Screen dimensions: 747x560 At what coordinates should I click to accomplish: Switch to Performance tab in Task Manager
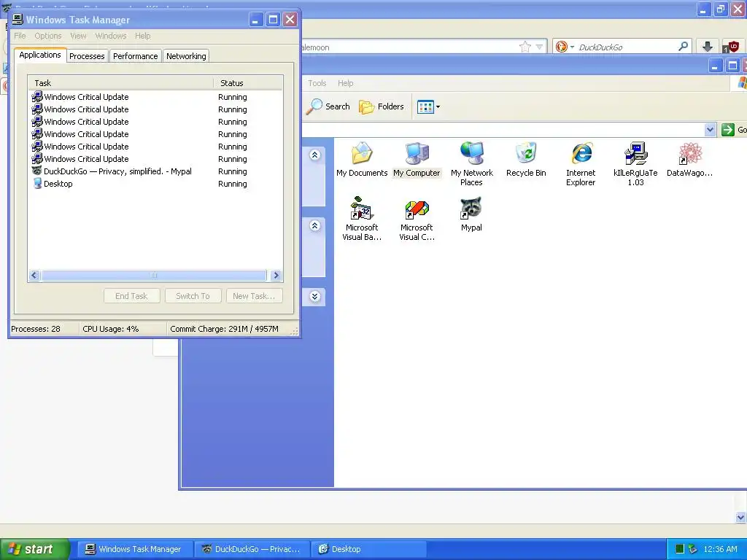pos(135,56)
